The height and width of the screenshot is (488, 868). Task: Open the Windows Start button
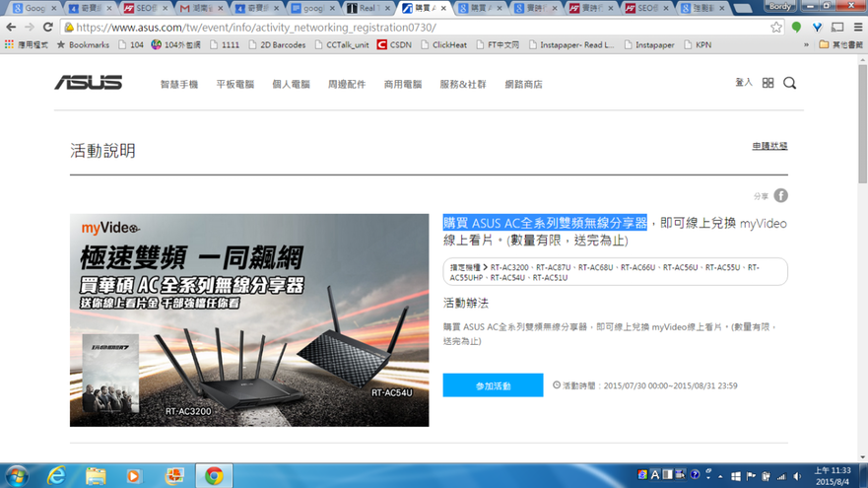point(17,476)
